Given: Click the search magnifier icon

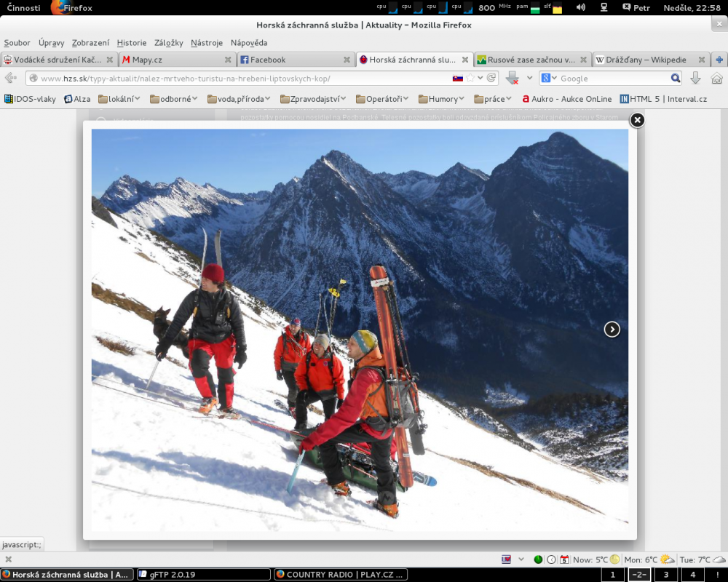Looking at the screenshot, I should [676, 79].
